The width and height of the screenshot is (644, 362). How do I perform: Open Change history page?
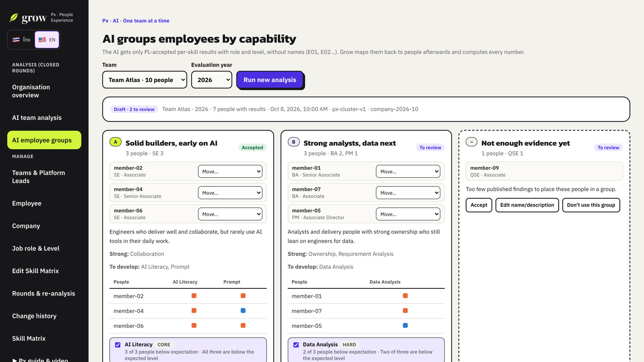pos(44,316)
